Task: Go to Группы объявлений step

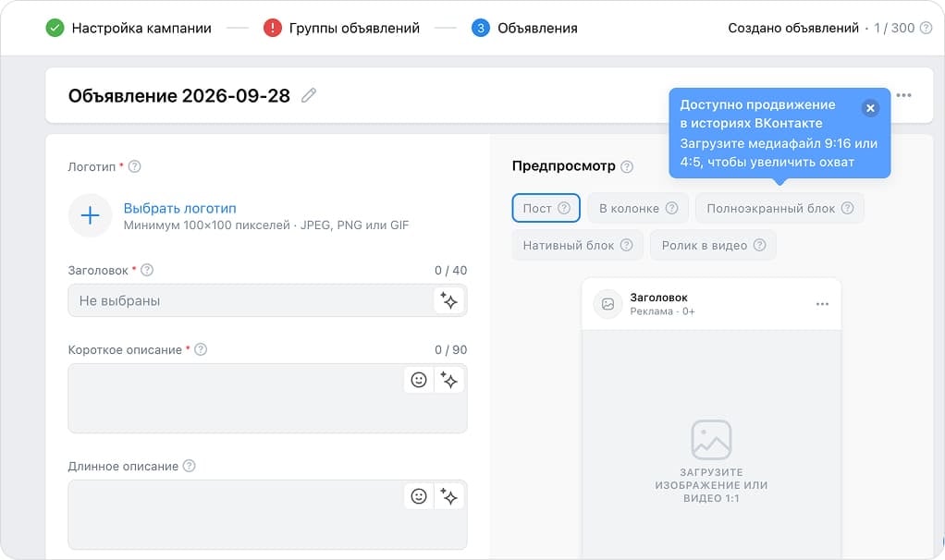Action: (x=354, y=28)
